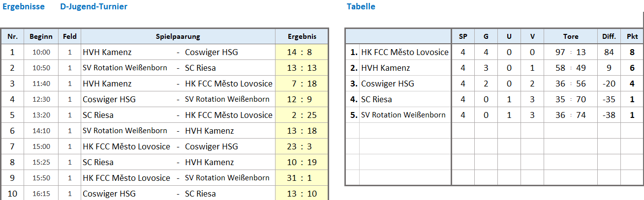This screenshot has width=644, height=200.
Task: Click SV Rotation Weißenborn in standings row 5
Action: point(403,115)
